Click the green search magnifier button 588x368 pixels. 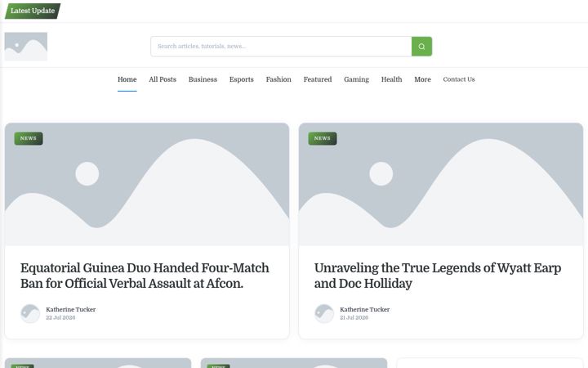pos(421,47)
